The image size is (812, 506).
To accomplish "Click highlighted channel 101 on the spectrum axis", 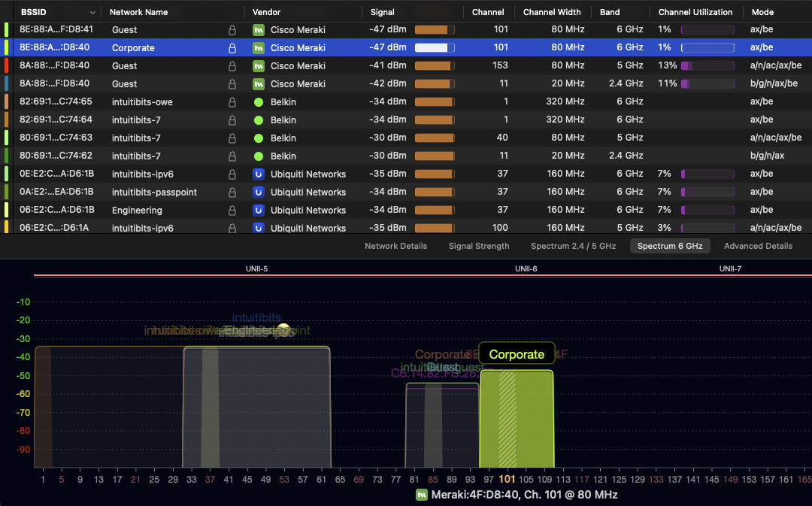I will click(507, 480).
